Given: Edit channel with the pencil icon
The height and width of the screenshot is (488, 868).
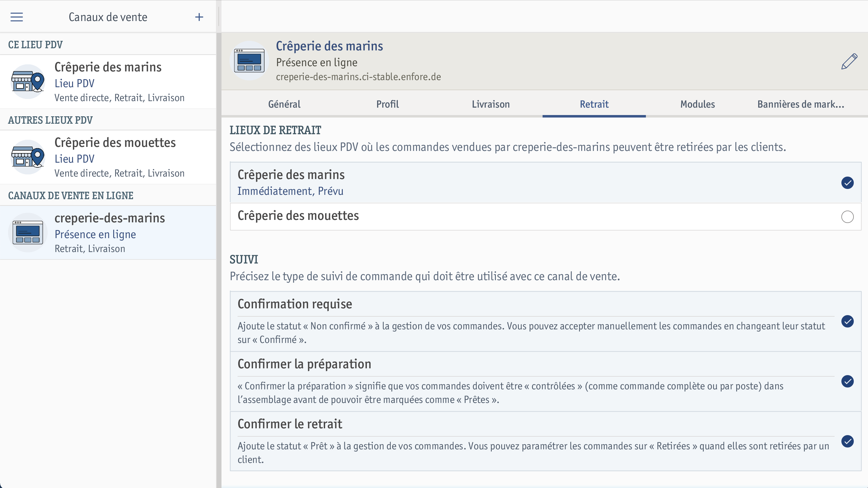Looking at the screenshot, I should pyautogui.click(x=849, y=61).
